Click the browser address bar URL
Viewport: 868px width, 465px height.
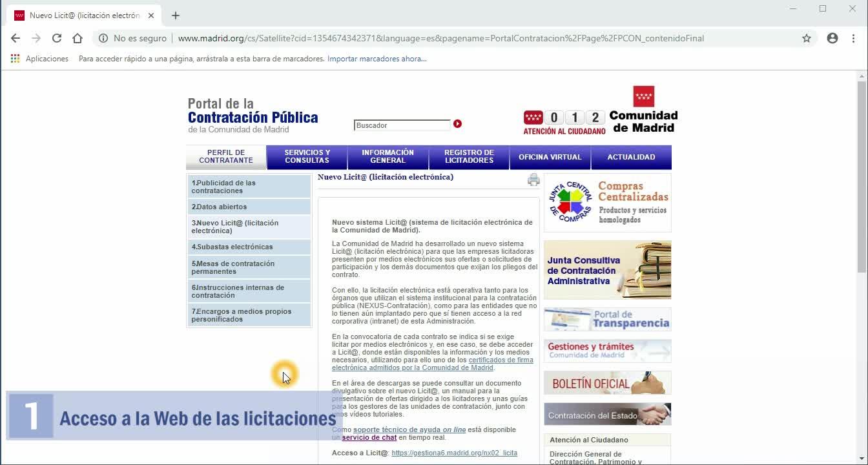440,38
